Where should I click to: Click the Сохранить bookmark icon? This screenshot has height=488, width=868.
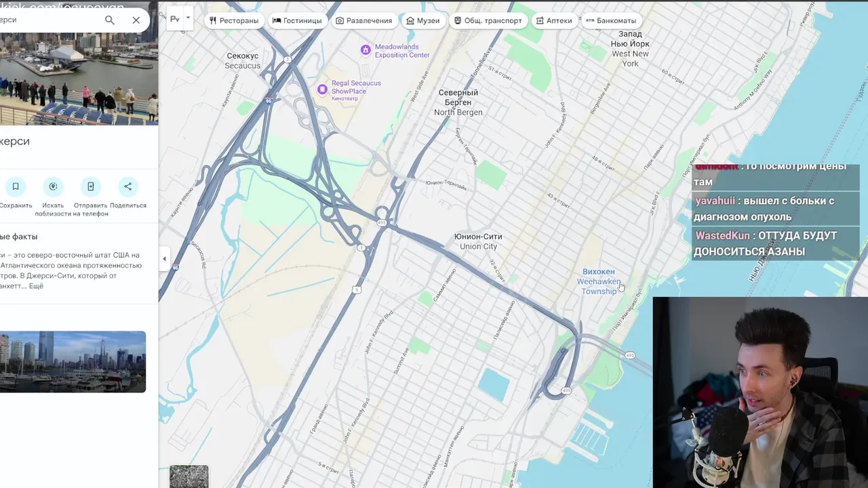[16, 186]
